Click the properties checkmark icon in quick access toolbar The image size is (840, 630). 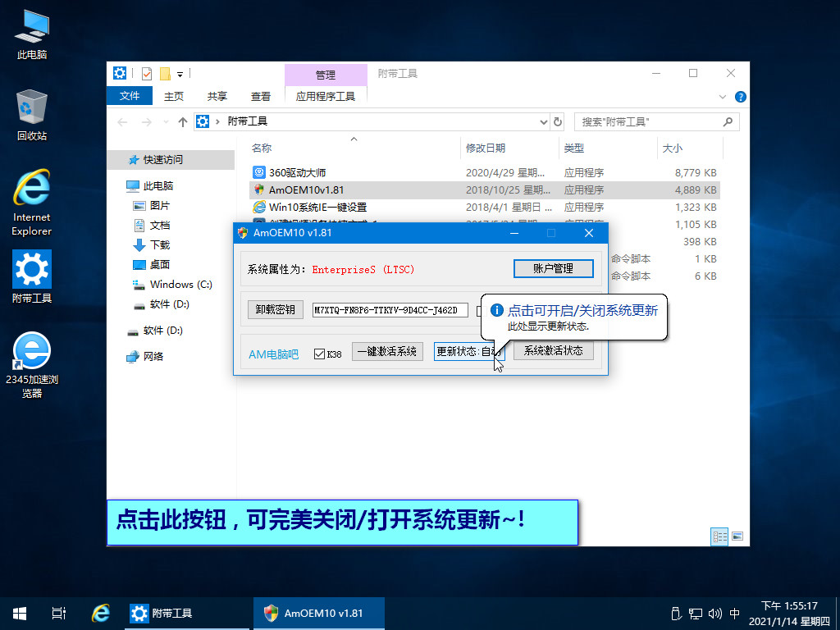click(x=147, y=73)
